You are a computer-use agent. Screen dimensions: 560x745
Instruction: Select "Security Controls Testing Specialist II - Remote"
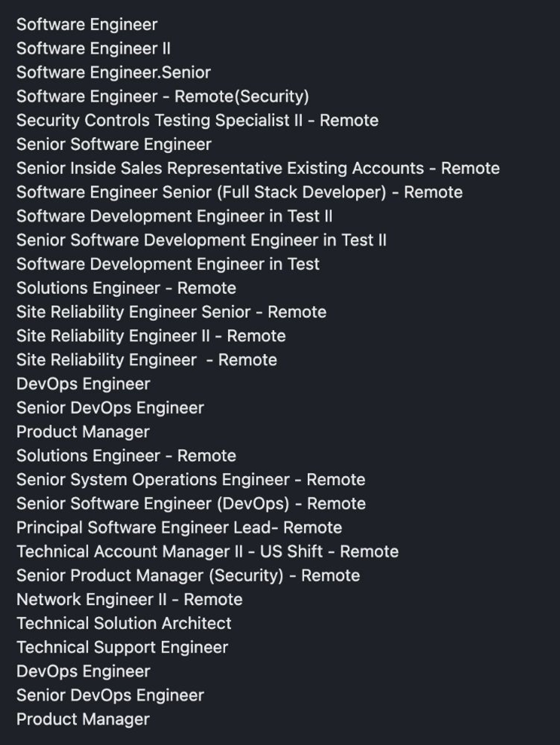pos(197,121)
